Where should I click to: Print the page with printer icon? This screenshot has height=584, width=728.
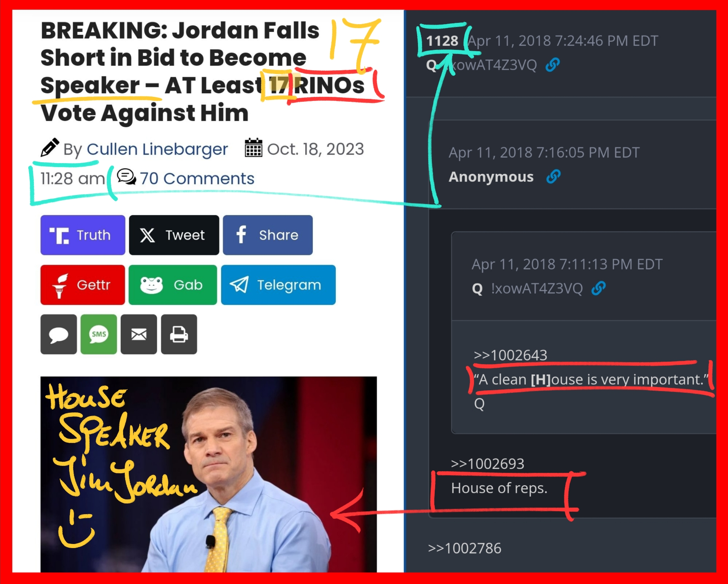[x=179, y=334]
